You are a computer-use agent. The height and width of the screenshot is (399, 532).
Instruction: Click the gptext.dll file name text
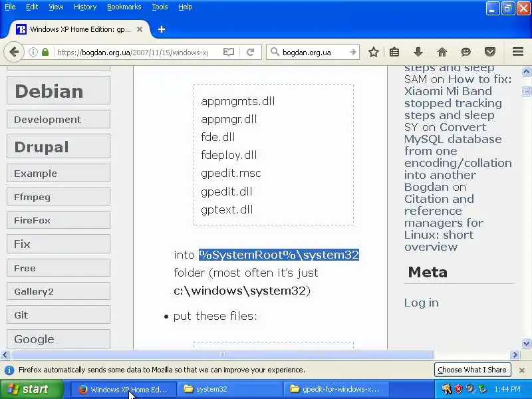point(227,209)
